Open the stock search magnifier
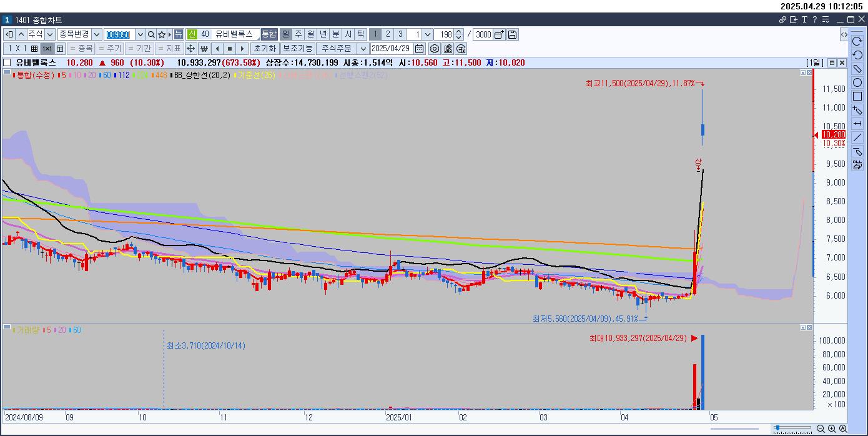The height and width of the screenshot is (436, 868). pos(151,34)
